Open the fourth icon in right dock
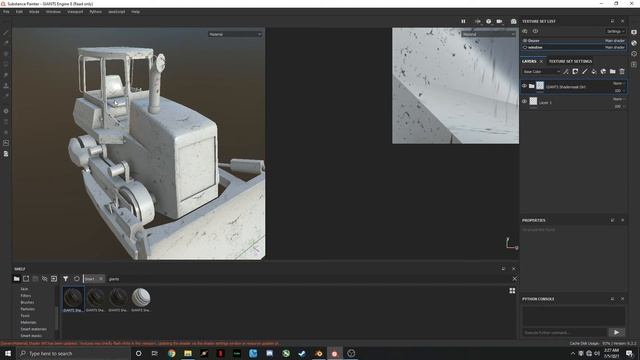Viewport: 640px width, 360px height. [x=634, y=64]
